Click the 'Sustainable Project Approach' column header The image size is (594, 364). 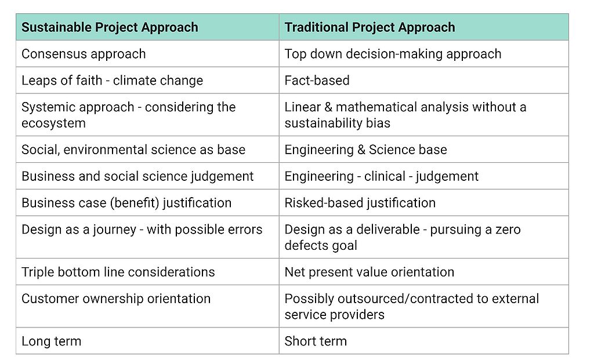(x=110, y=27)
